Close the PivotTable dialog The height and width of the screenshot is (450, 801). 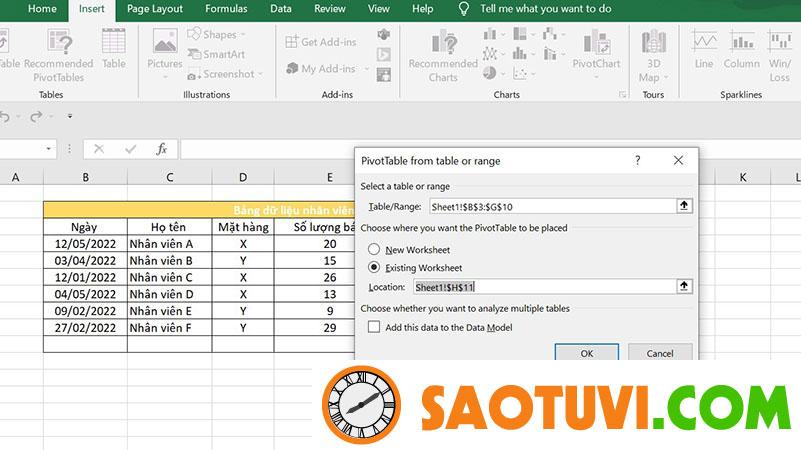tap(678, 160)
